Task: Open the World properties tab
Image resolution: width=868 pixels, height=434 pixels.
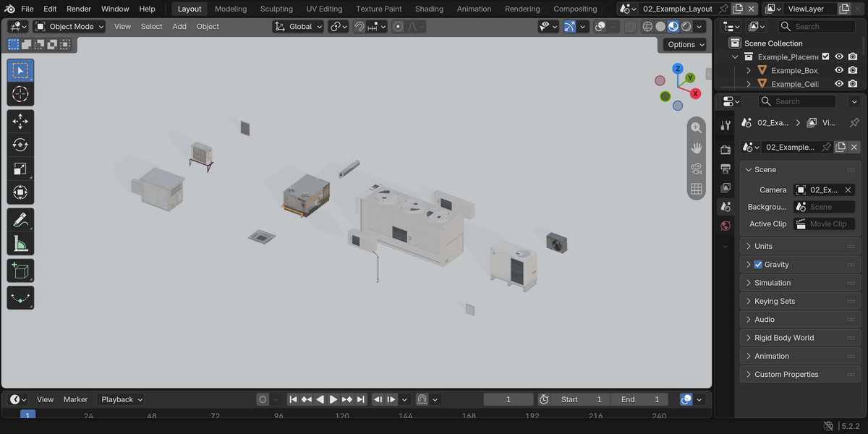Action: pyautogui.click(x=726, y=226)
